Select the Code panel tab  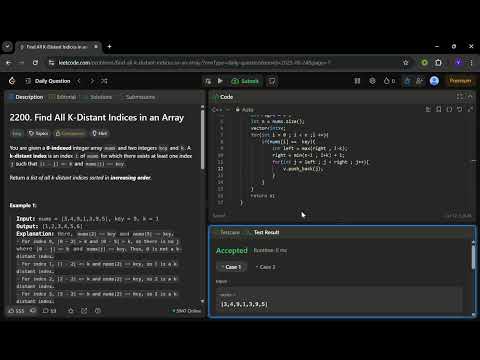tap(223, 97)
